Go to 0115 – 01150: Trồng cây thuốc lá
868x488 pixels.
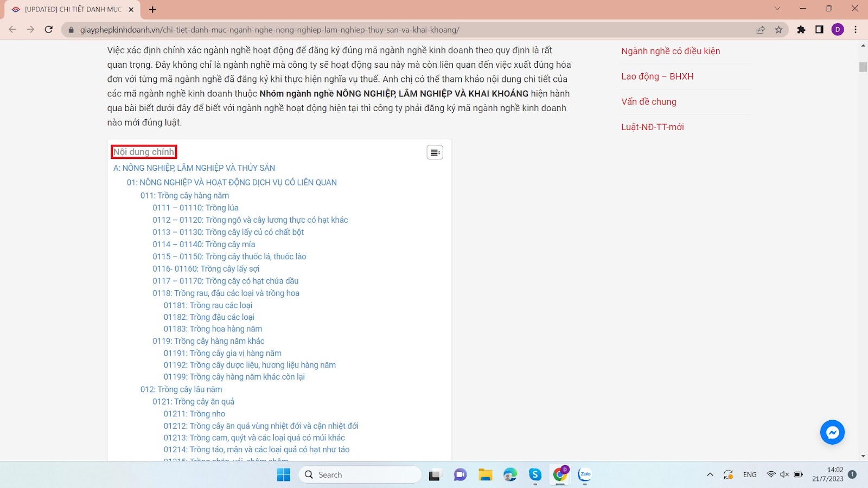[x=229, y=256]
